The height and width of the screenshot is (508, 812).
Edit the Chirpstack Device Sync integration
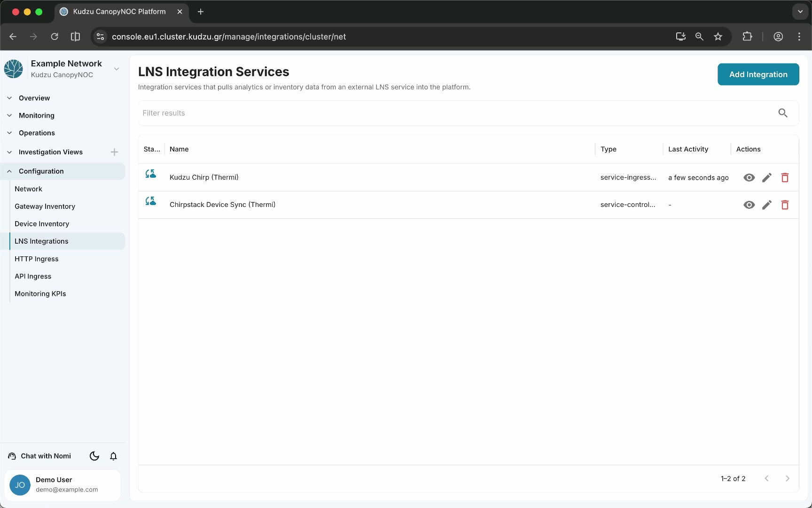767,205
